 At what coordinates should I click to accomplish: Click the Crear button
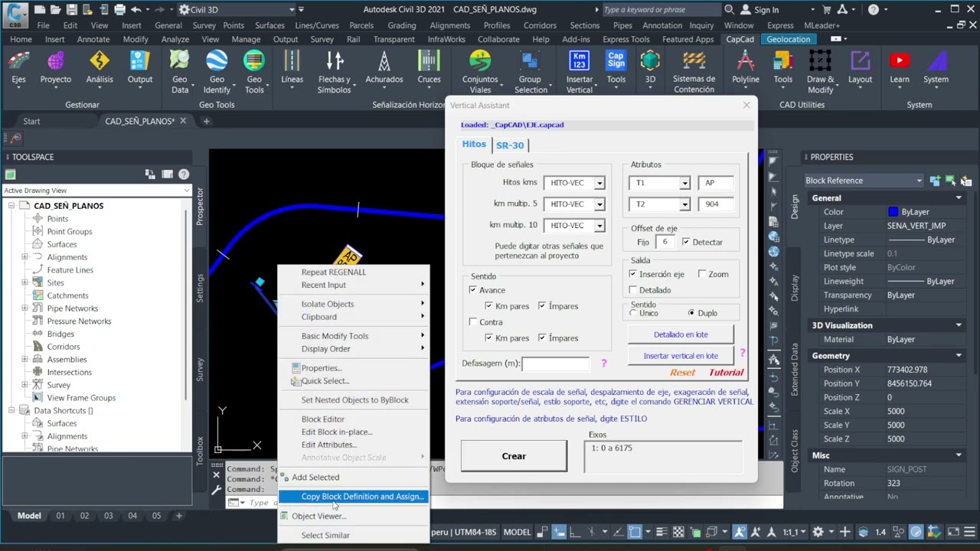514,456
